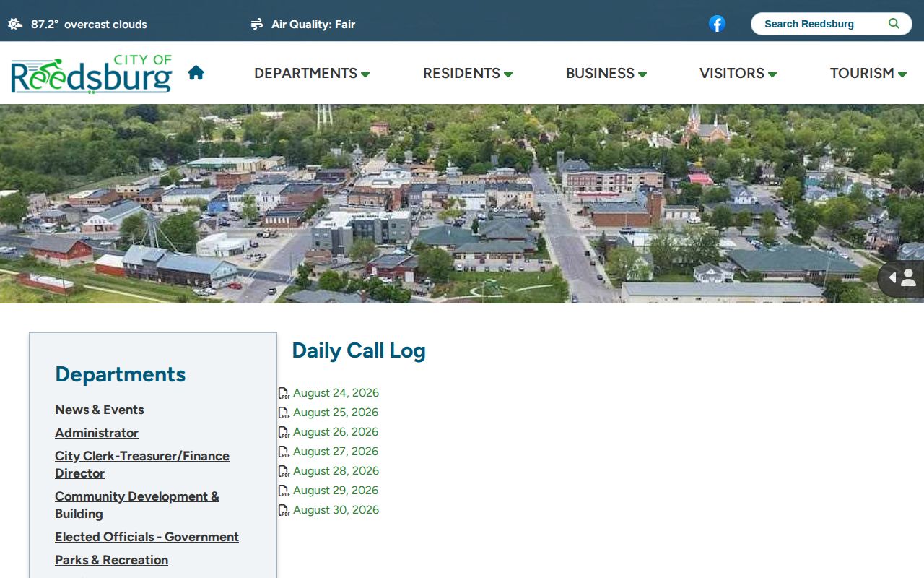The width and height of the screenshot is (924, 578).
Task: Open the August 24, 2026 call log
Action: click(336, 393)
